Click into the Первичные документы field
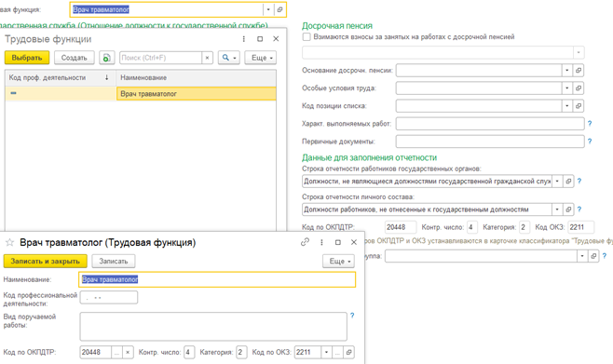 490,142
